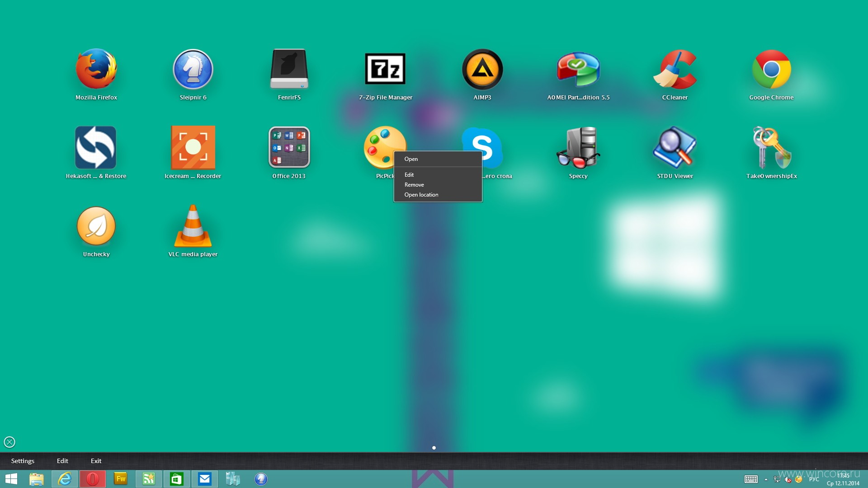Open the buildings icon in taskbar
Image resolution: width=868 pixels, height=488 pixels.
pyautogui.click(x=233, y=479)
